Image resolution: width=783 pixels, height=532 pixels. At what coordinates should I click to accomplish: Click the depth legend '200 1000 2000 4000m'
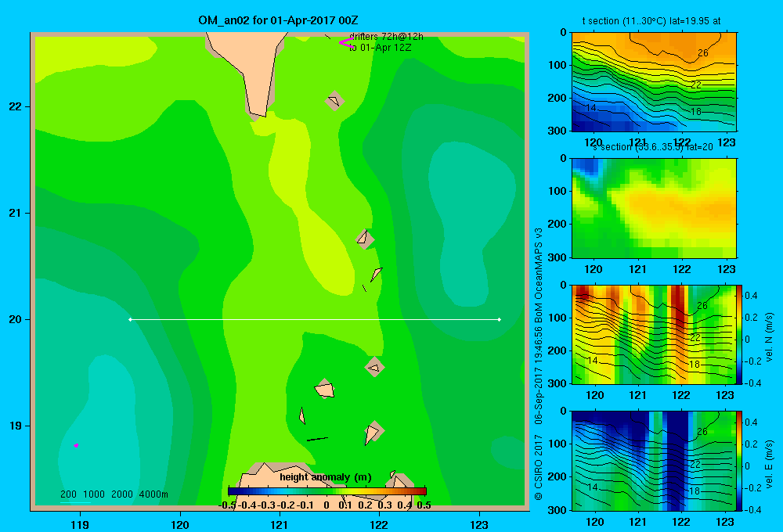click(114, 494)
